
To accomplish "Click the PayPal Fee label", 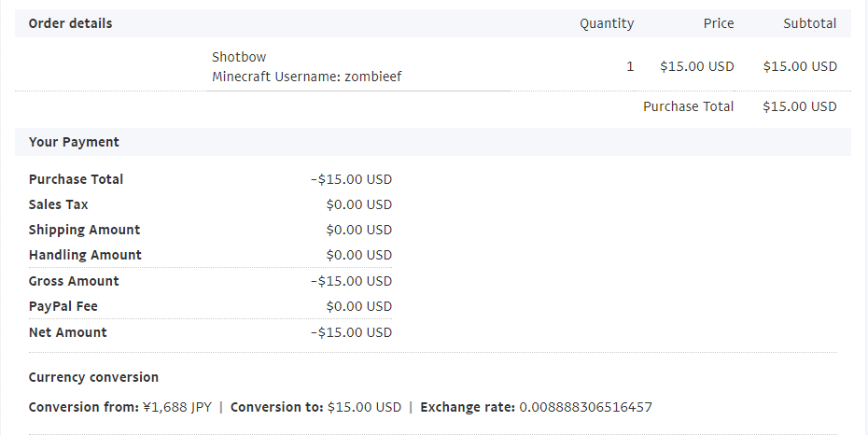I will tap(63, 306).
